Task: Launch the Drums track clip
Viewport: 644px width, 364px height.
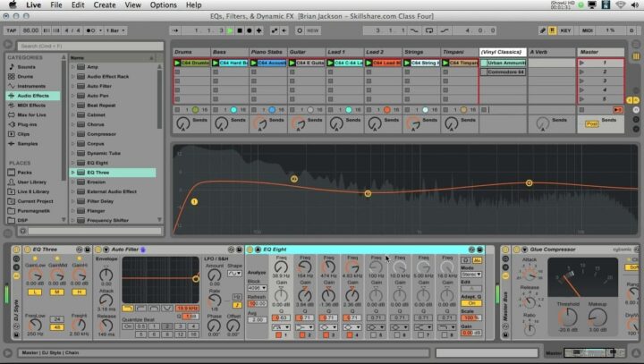Action: [176, 63]
